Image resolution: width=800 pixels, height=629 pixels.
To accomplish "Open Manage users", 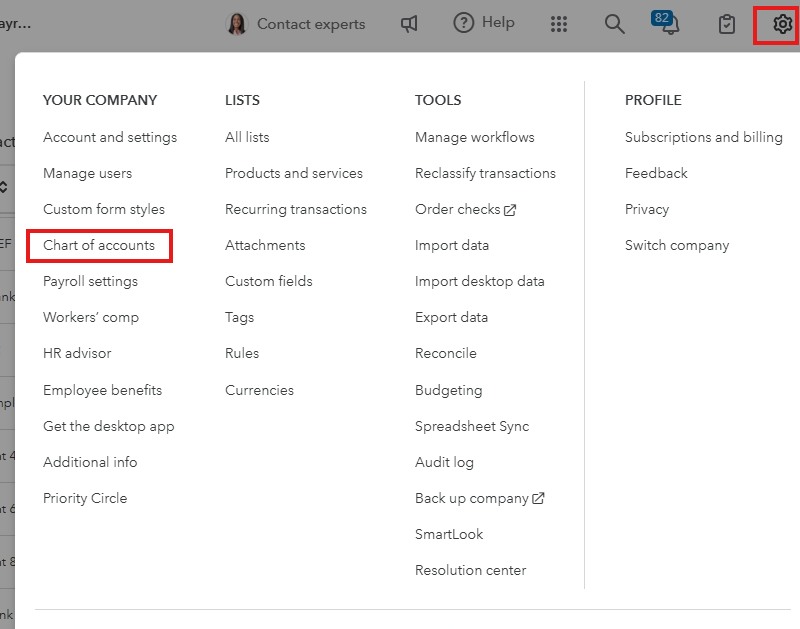I will (87, 173).
